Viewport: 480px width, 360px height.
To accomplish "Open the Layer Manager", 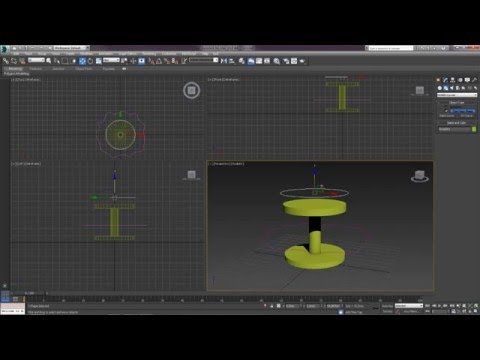I will click(x=242, y=61).
